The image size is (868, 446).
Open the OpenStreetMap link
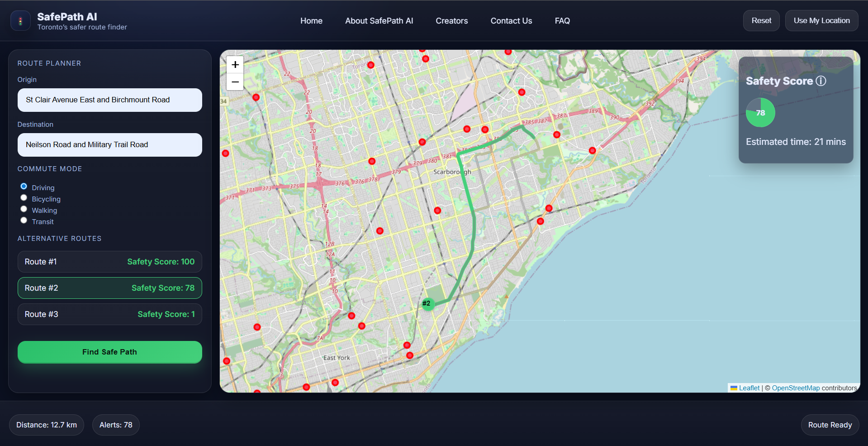tap(796, 388)
